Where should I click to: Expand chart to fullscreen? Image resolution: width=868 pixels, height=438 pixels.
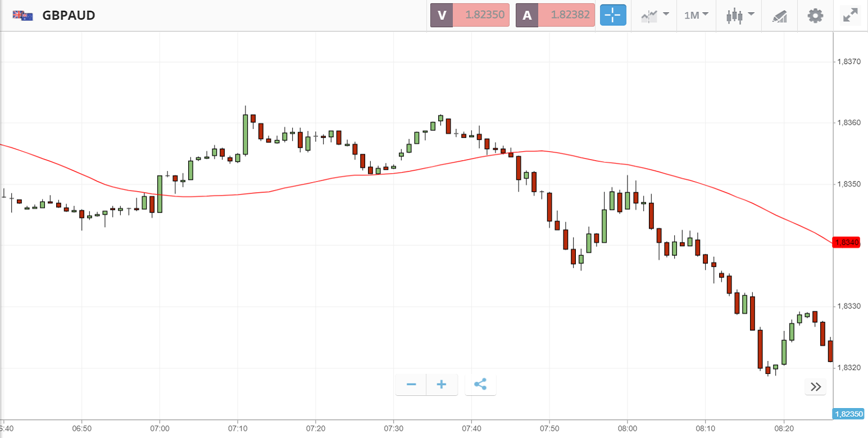tap(850, 15)
